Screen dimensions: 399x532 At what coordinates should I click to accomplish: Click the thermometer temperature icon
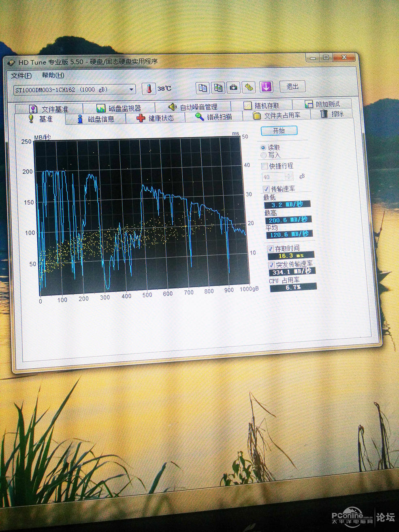tap(149, 89)
